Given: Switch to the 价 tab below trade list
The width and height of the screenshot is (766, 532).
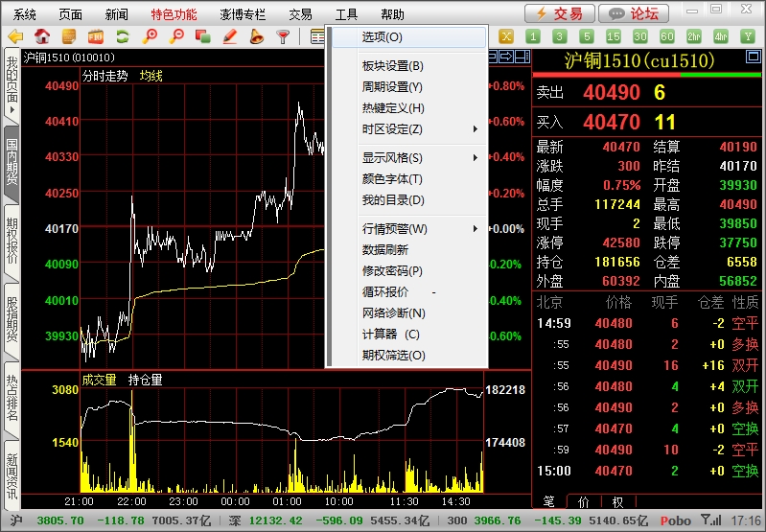Looking at the screenshot, I should 583,501.
